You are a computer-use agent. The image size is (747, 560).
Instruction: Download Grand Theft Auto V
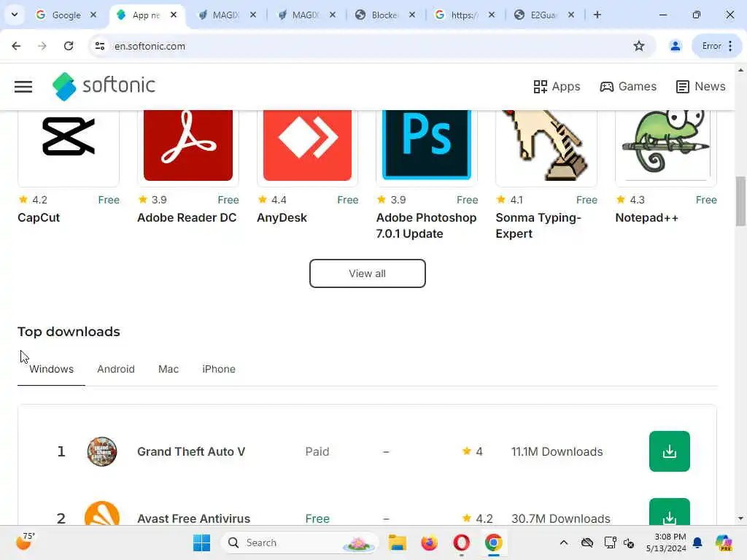pyautogui.click(x=670, y=451)
